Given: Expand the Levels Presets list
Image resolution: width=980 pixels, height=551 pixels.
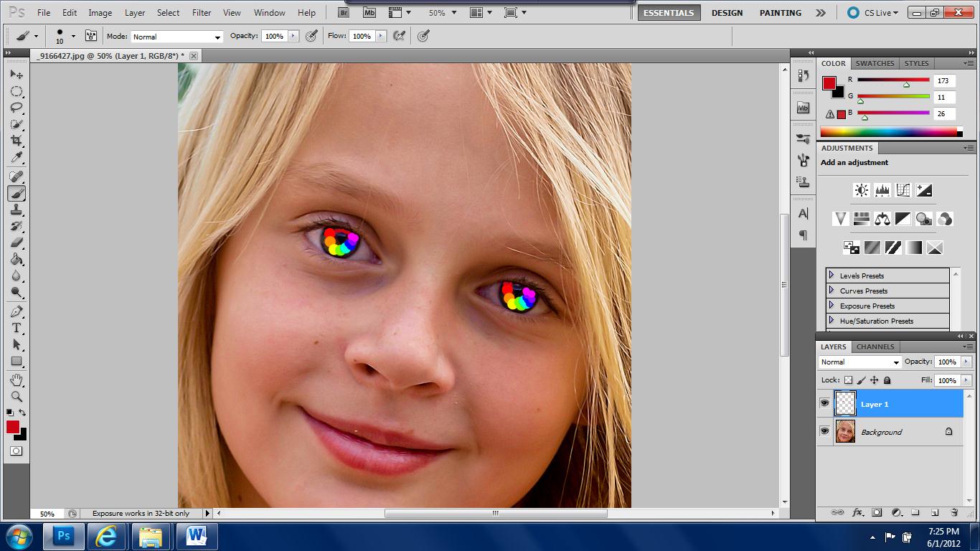Looking at the screenshot, I should [831, 275].
